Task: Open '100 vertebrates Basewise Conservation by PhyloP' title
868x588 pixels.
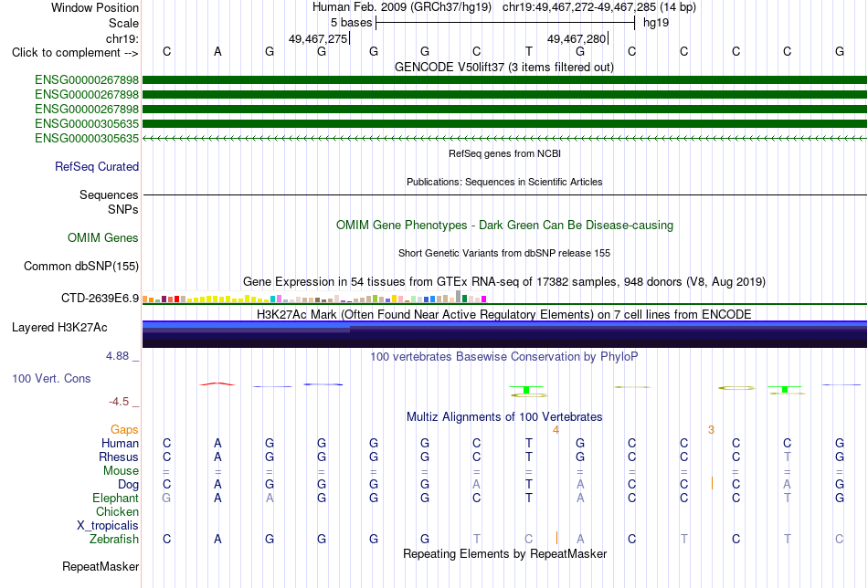Action: tap(503, 357)
